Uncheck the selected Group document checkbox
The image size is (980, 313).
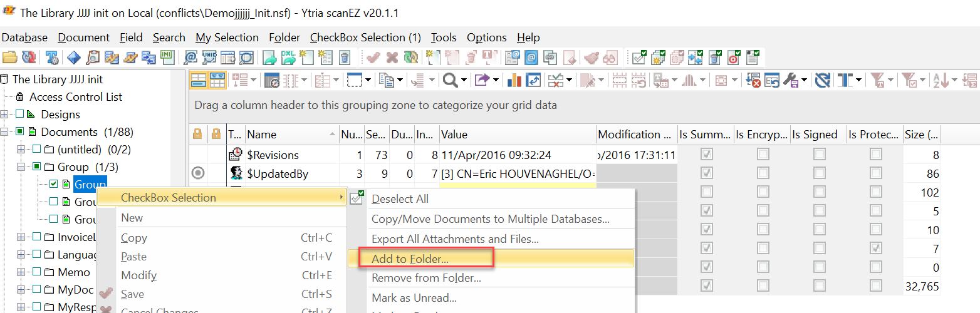pos(54,184)
